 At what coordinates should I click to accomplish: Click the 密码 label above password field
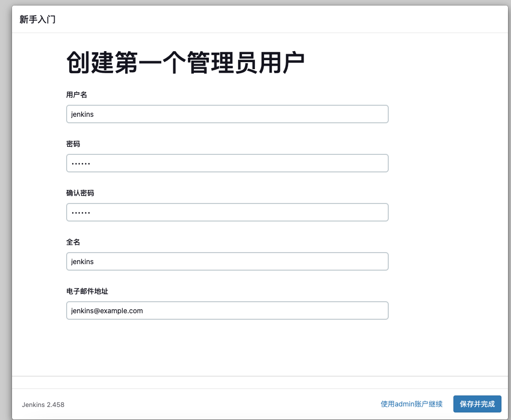73,144
